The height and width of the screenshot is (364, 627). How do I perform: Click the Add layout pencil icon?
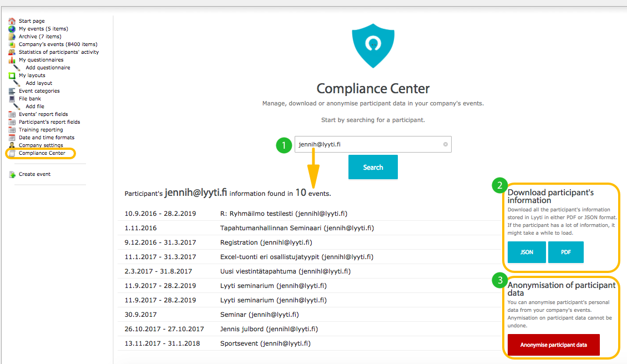17,83
